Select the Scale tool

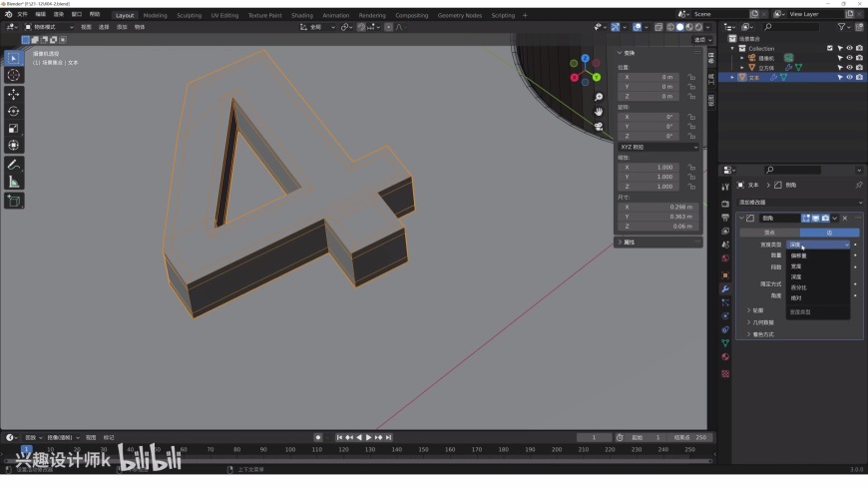(x=14, y=129)
